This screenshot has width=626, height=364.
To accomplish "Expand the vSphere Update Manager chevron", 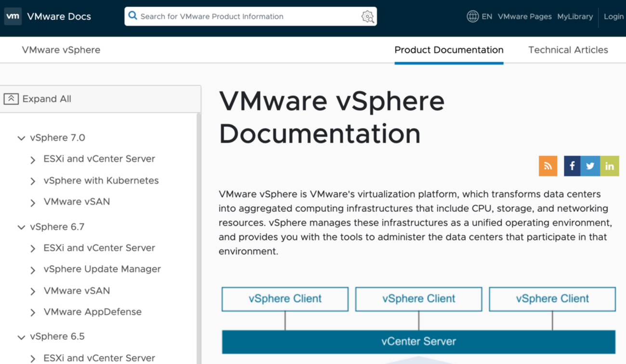I will pyautogui.click(x=33, y=270).
